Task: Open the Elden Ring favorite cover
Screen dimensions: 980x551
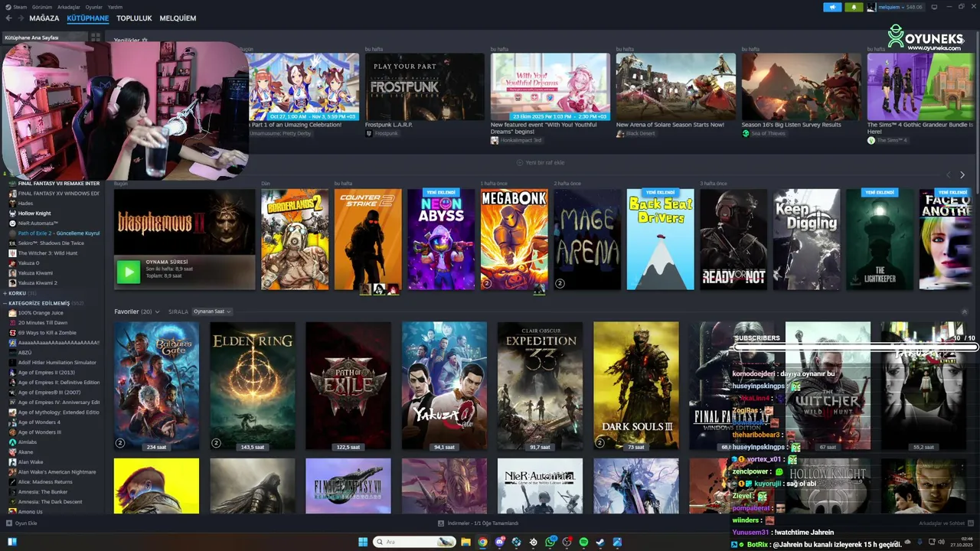Action: (x=253, y=386)
